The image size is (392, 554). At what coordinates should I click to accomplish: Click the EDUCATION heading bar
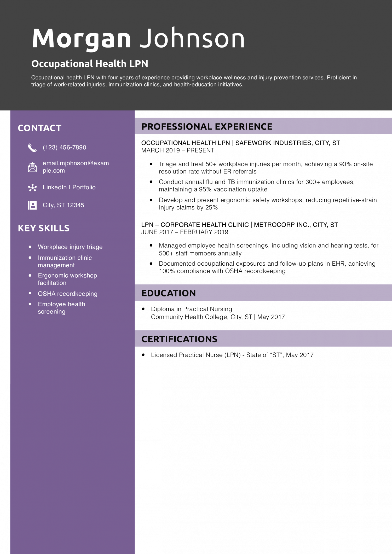[263, 293]
